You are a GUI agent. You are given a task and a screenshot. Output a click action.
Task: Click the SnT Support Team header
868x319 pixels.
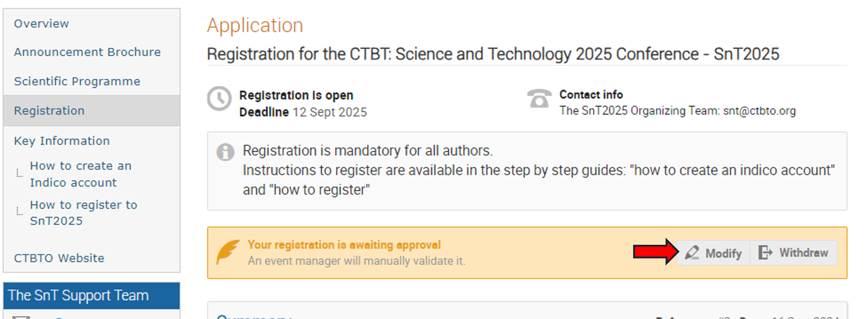coord(92,295)
